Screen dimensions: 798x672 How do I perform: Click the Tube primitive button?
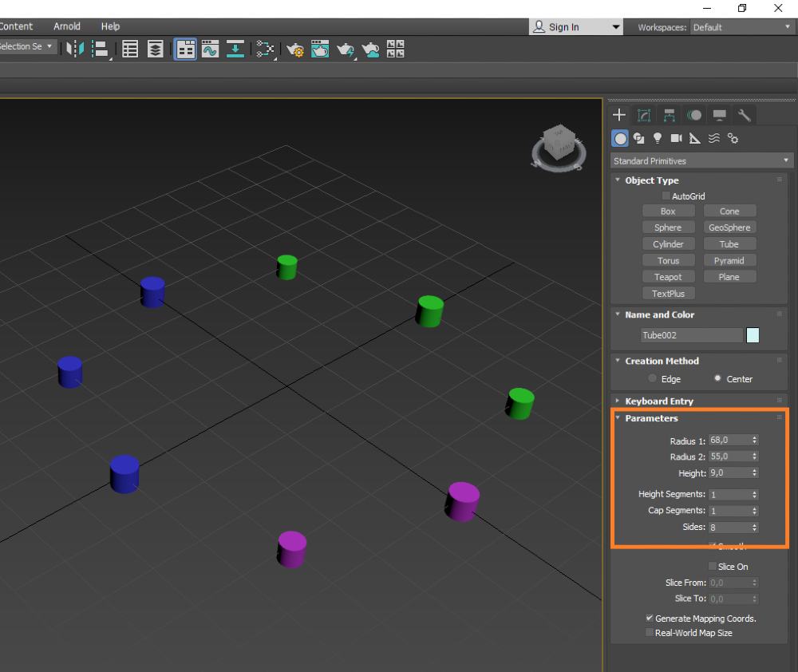coord(729,244)
